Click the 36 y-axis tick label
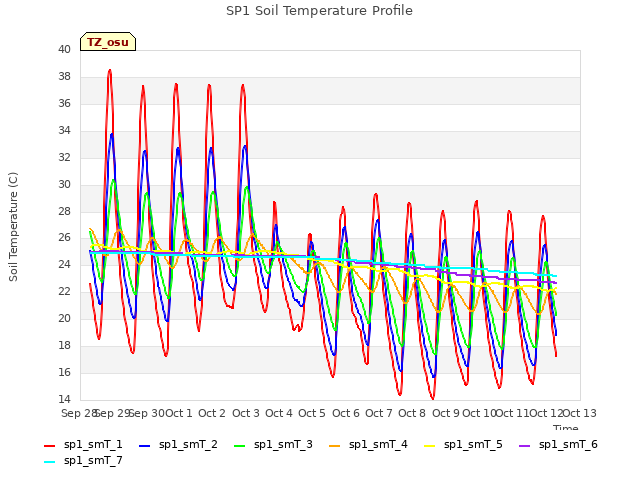The height and width of the screenshot is (480, 640). [x=64, y=104]
